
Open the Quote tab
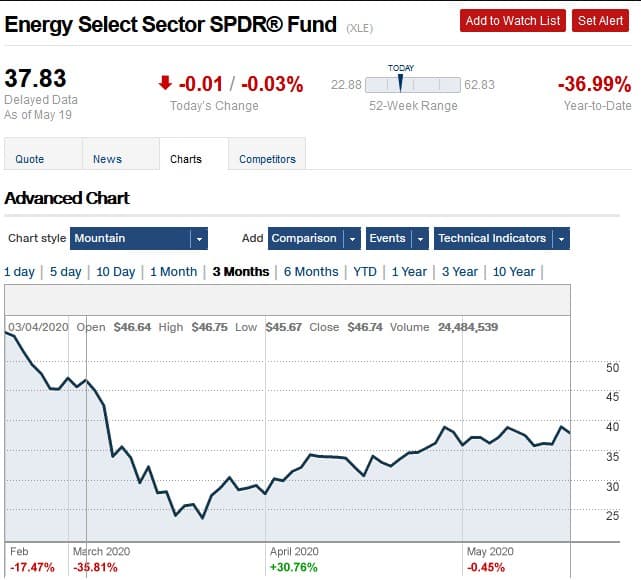click(29, 159)
